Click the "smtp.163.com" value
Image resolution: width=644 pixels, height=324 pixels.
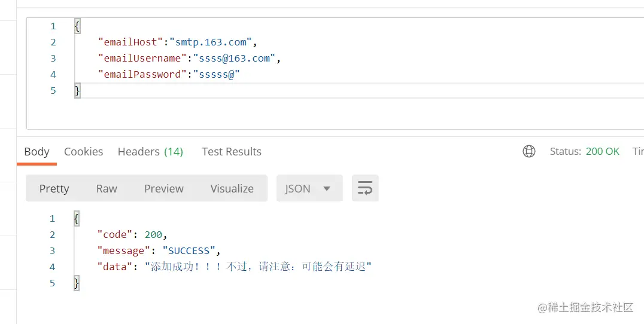tap(210, 42)
